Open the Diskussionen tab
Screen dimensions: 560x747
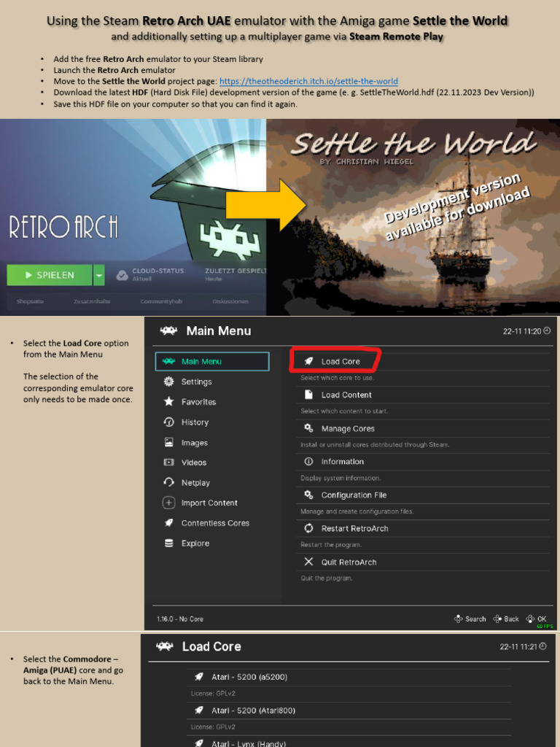pyautogui.click(x=230, y=301)
